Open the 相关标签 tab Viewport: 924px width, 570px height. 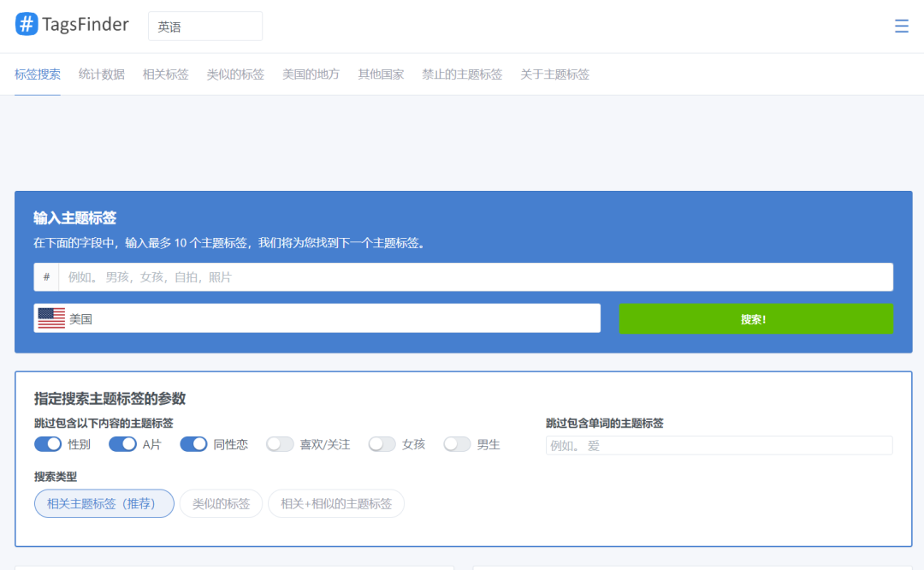coord(166,74)
